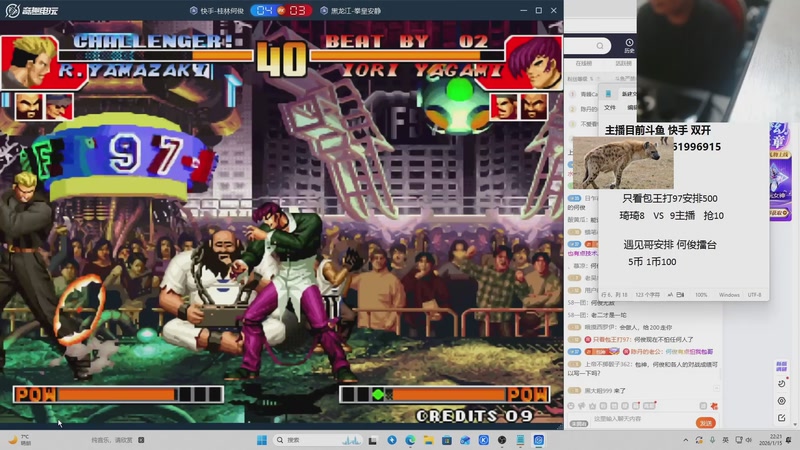Open the 文件 menu in Notepad
Viewport: 800px width, 450px height.
610,108
